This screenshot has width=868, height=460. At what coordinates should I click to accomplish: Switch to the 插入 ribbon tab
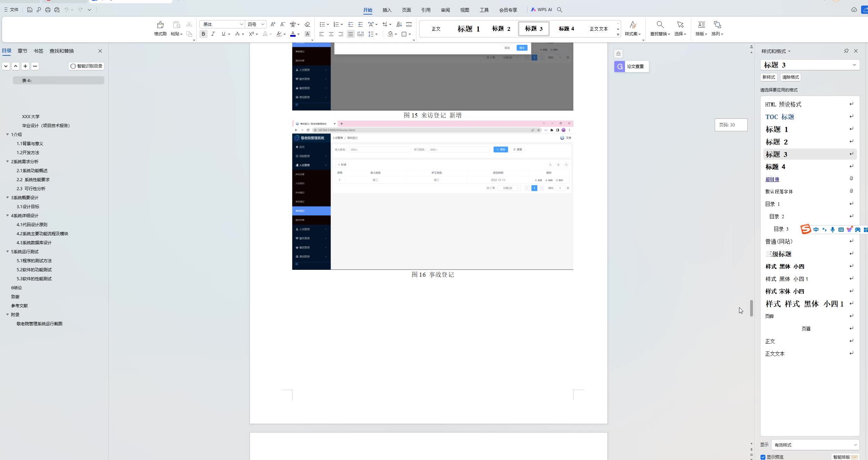387,10
